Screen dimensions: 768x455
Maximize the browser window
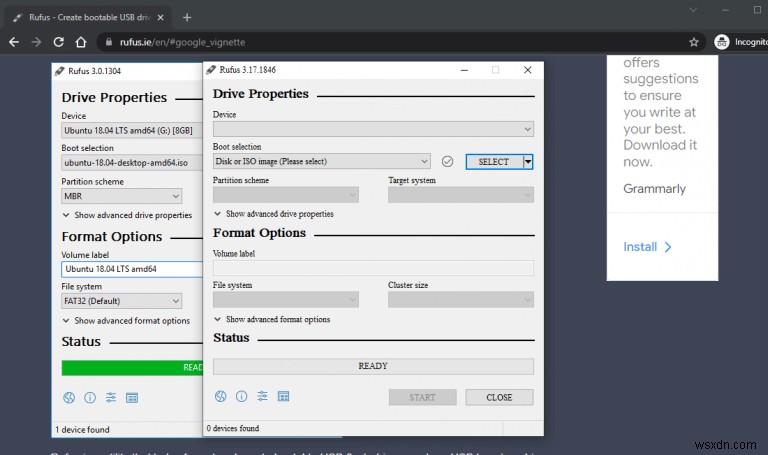[757, 10]
